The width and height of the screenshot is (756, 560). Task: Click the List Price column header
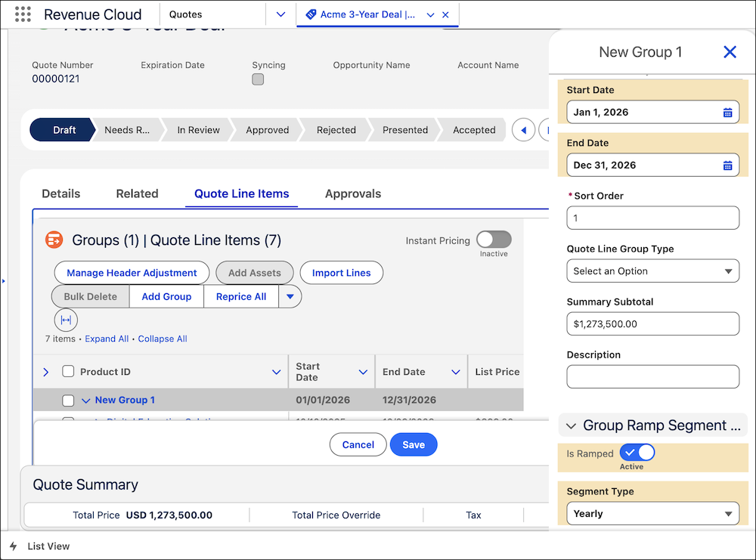pos(497,372)
